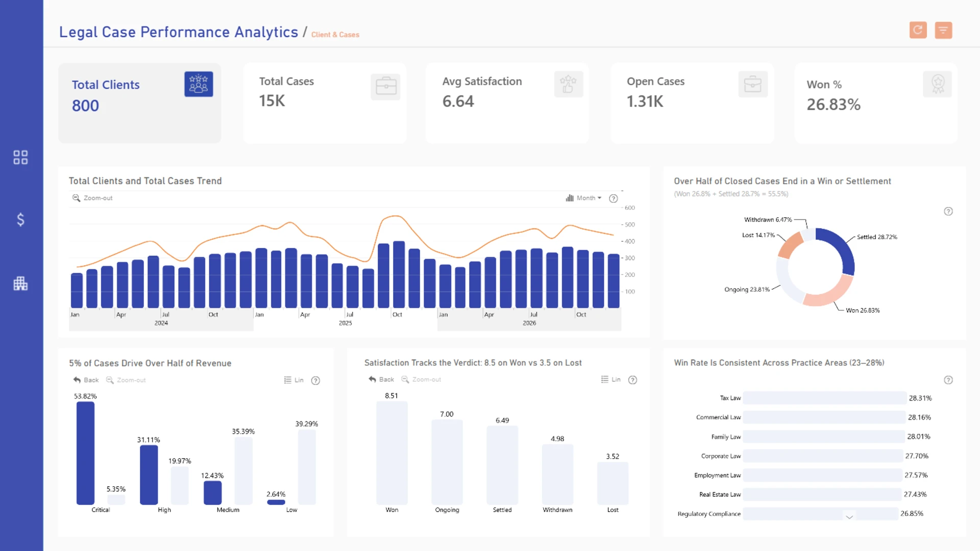The width and height of the screenshot is (980, 551).
Task: Click help icon on Win Rate chart
Action: (948, 380)
